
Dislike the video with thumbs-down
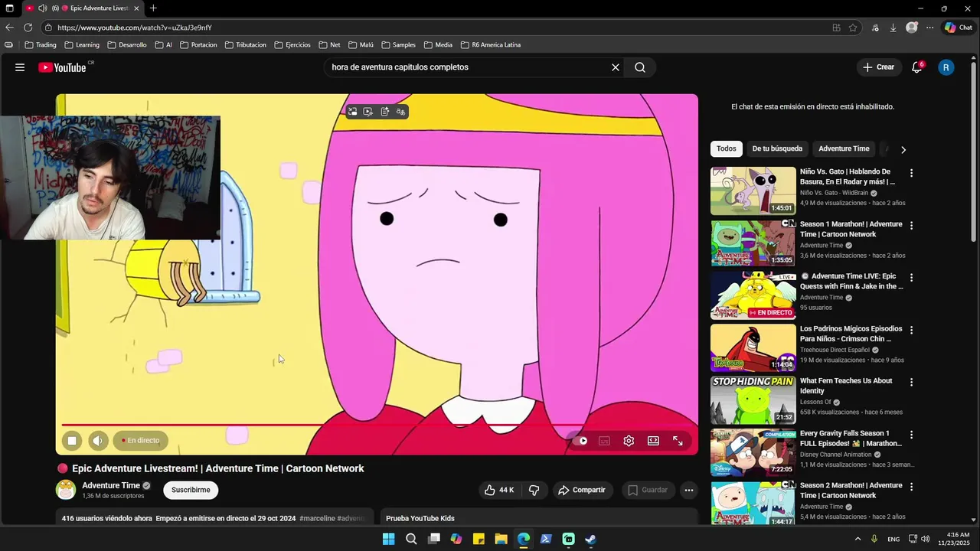point(534,490)
